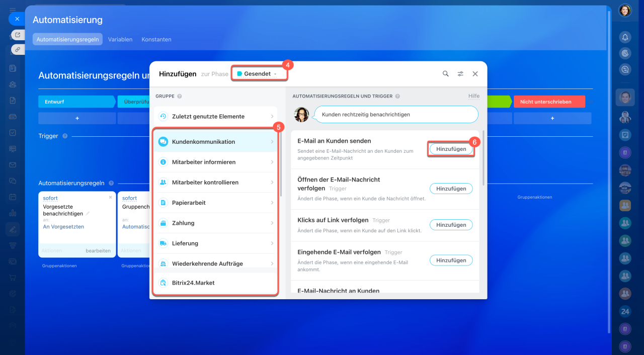Click the help icon next to Gruppe
The height and width of the screenshot is (355, 644).
(180, 96)
